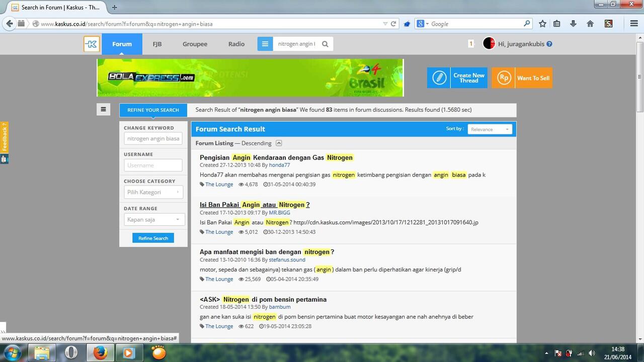644x362 pixels.
Task: Open the Groupee tab
Action: [195, 44]
